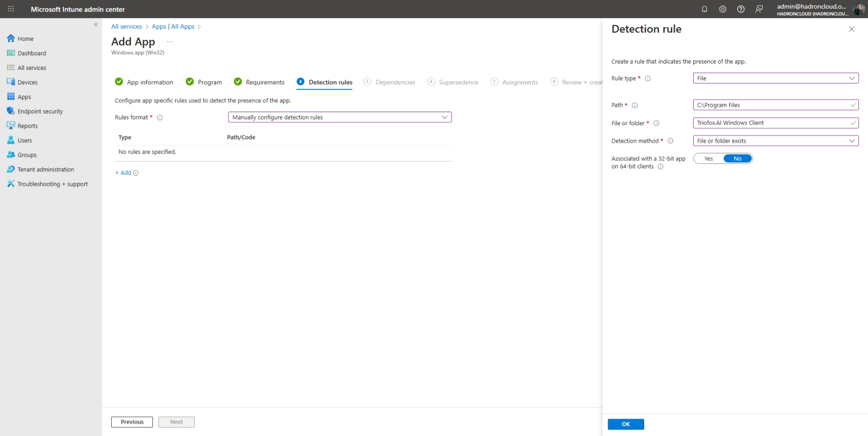Set 32-bit app association to No

tap(737, 159)
